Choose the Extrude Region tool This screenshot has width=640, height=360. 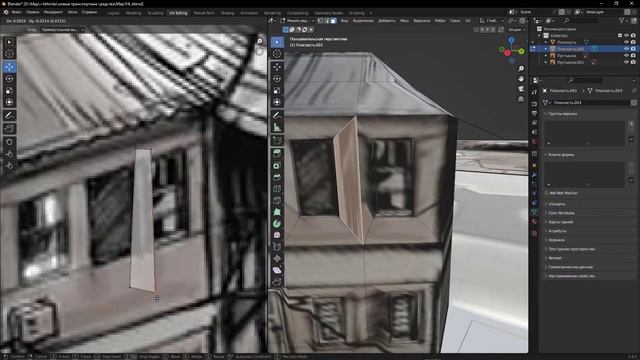(x=277, y=153)
